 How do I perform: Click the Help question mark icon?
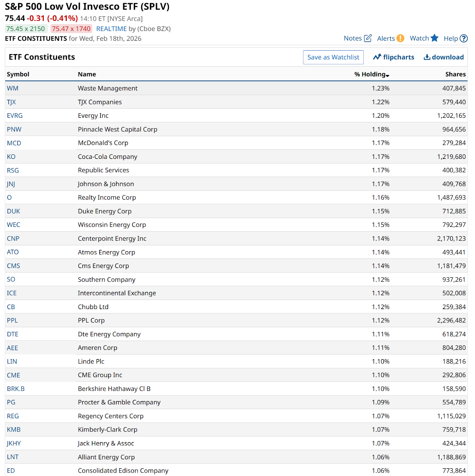[463, 38]
